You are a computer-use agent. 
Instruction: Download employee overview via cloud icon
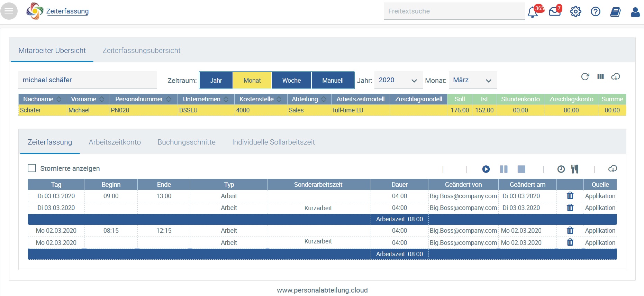[x=616, y=76]
